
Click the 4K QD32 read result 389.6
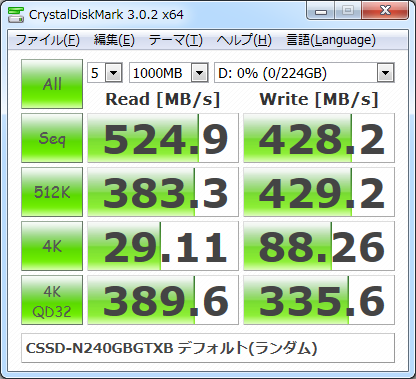pyautogui.click(x=163, y=300)
